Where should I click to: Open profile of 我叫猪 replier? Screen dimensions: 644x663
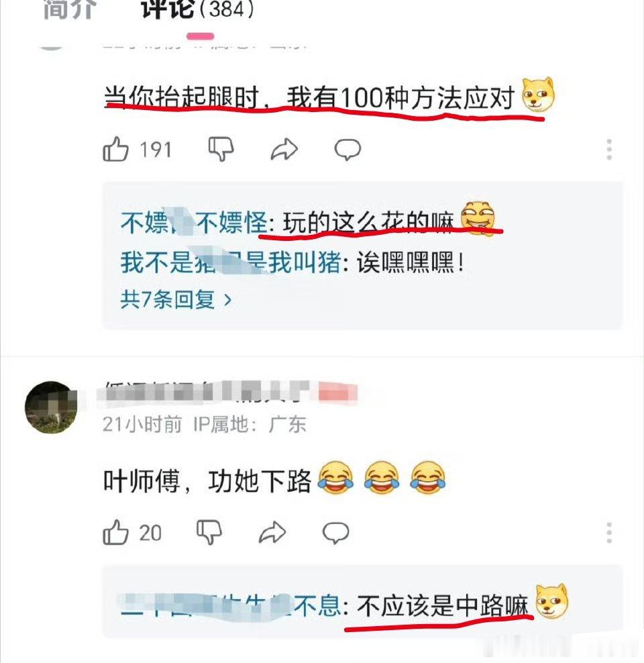pyautogui.click(x=231, y=262)
